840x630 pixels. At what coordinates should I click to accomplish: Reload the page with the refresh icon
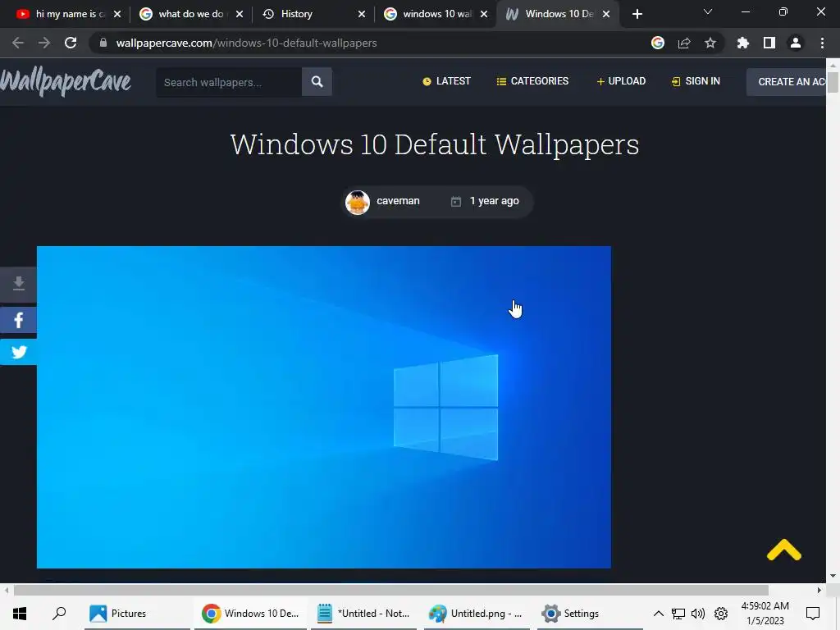tap(71, 43)
